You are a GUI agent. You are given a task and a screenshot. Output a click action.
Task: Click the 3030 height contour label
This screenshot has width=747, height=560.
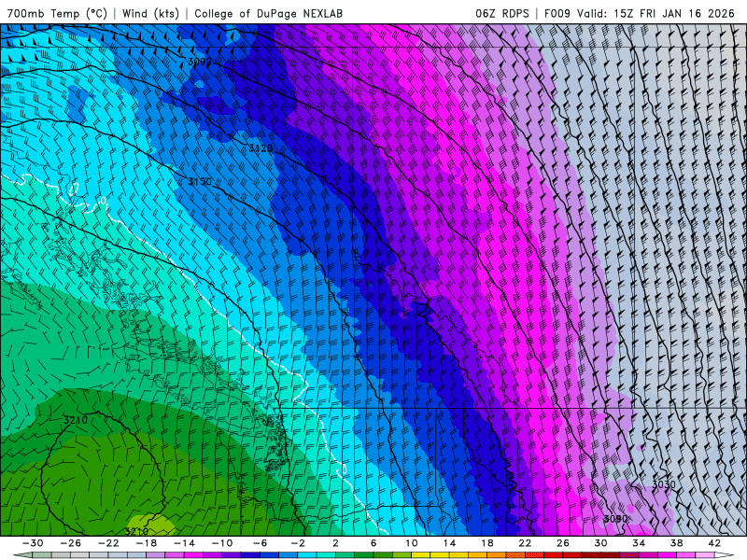point(664,484)
